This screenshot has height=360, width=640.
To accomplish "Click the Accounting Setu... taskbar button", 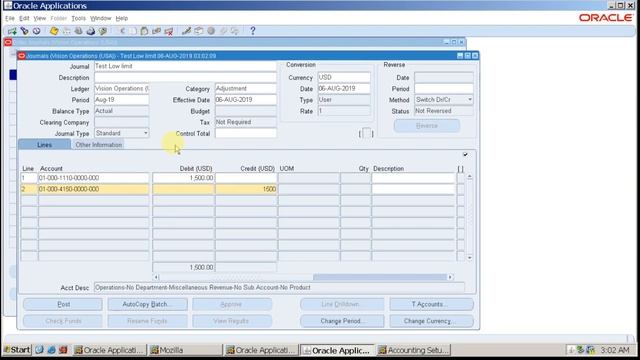I will click(x=414, y=350).
